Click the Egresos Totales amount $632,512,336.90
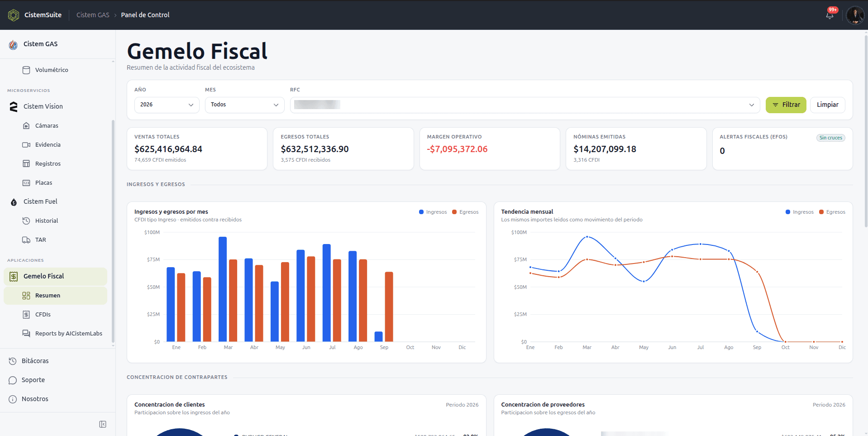The image size is (868, 436). point(315,149)
